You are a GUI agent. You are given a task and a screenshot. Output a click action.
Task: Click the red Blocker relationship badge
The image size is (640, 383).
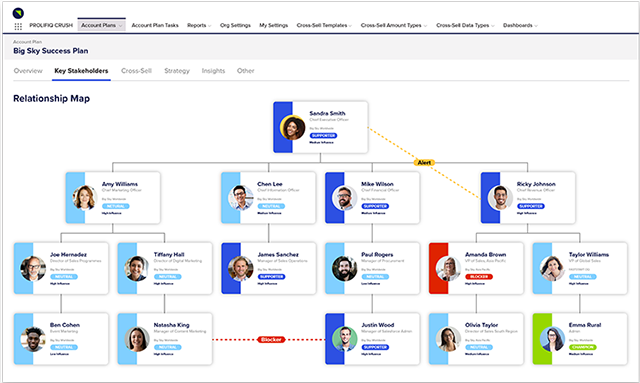[x=271, y=340]
